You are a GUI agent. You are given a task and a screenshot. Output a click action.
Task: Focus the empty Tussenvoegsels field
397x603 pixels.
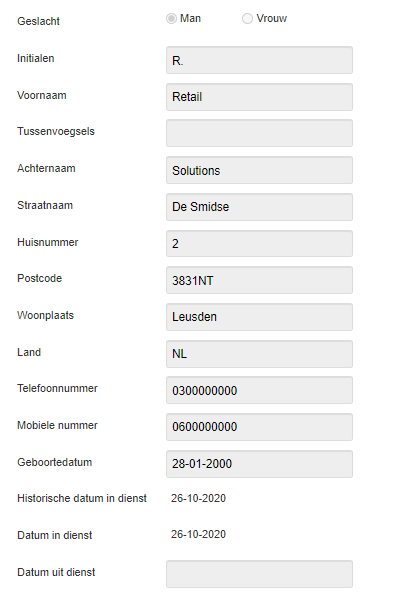click(x=259, y=133)
